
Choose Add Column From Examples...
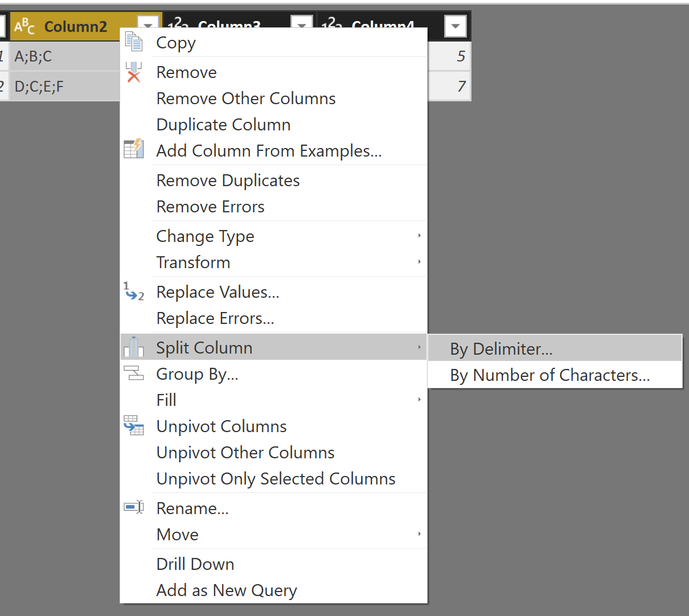[x=274, y=151]
